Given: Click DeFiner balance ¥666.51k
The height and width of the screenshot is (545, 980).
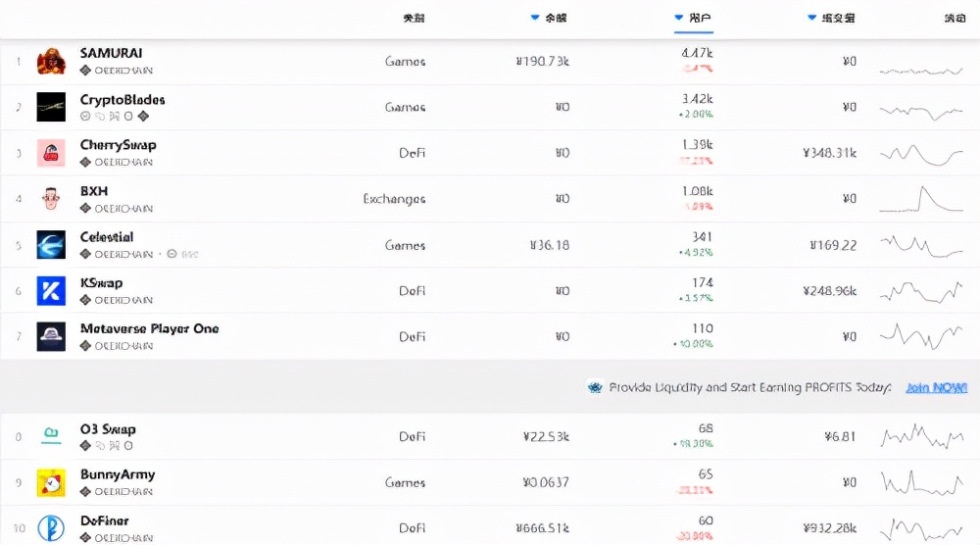Looking at the screenshot, I should (x=543, y=528).
